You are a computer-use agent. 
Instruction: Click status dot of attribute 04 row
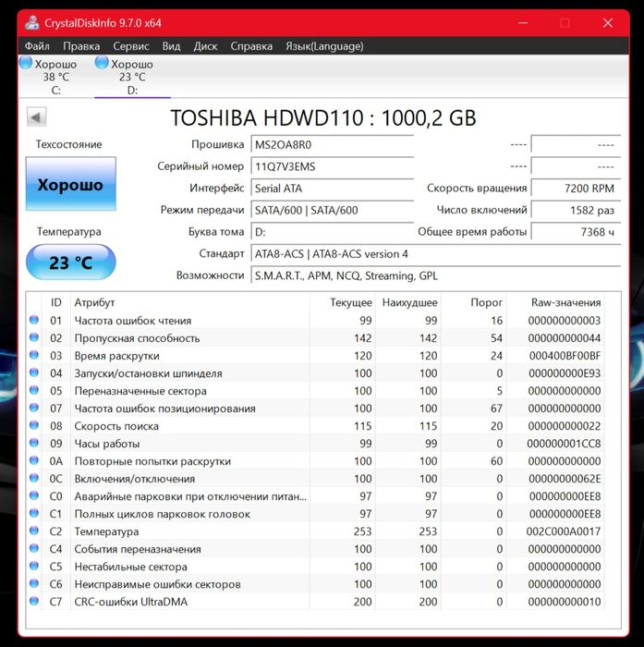pos(34,372)
